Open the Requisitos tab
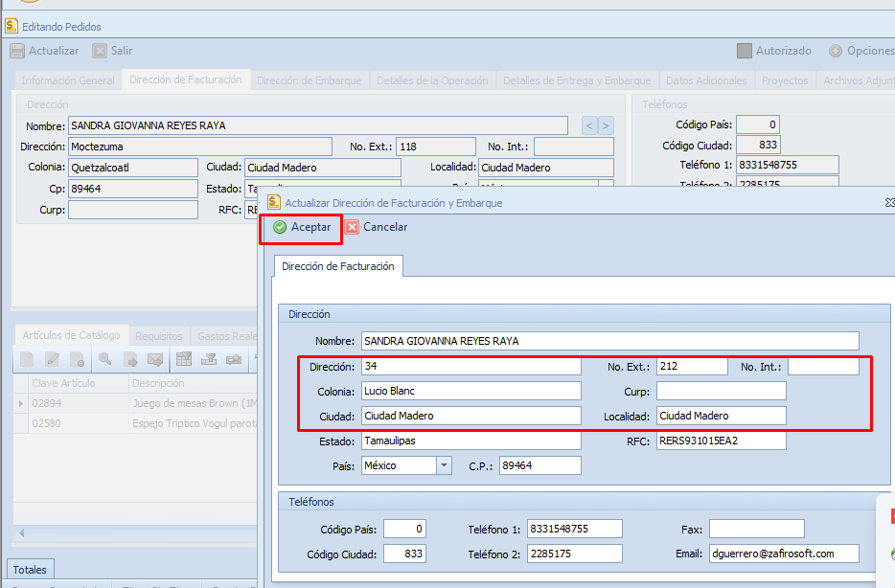895x588 pixels. 158,336
